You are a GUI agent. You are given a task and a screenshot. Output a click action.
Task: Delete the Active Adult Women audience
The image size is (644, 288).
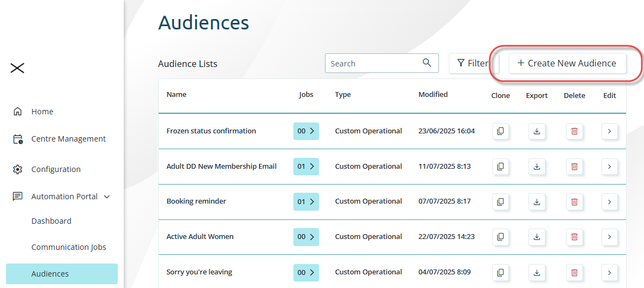coord(575,237)
